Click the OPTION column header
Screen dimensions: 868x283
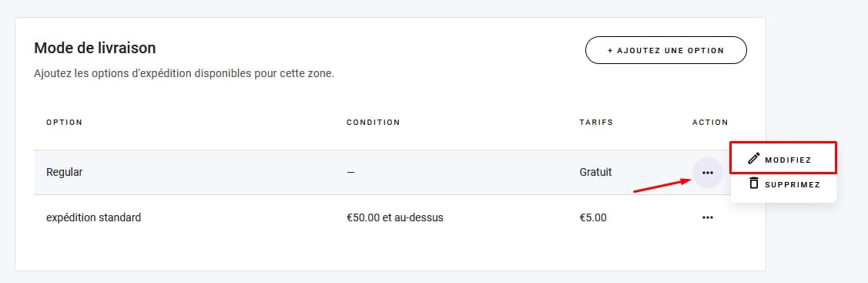coord(64,123)
